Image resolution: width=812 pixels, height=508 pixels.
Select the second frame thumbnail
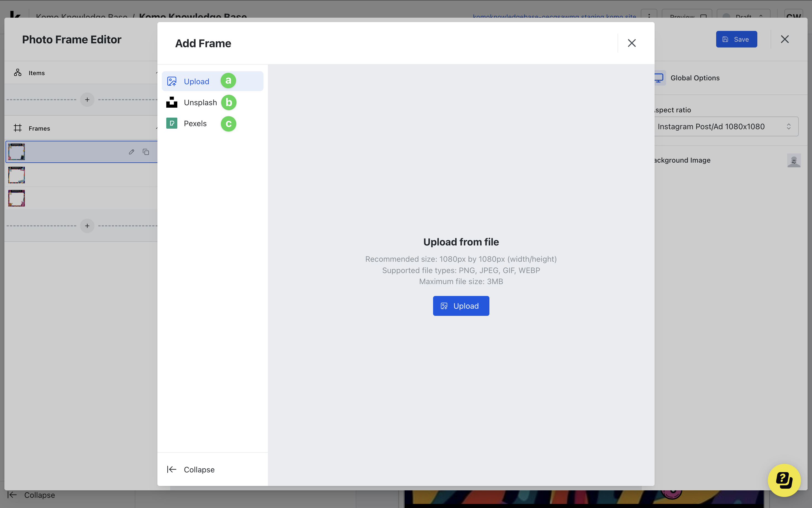[x=17, y=175]
